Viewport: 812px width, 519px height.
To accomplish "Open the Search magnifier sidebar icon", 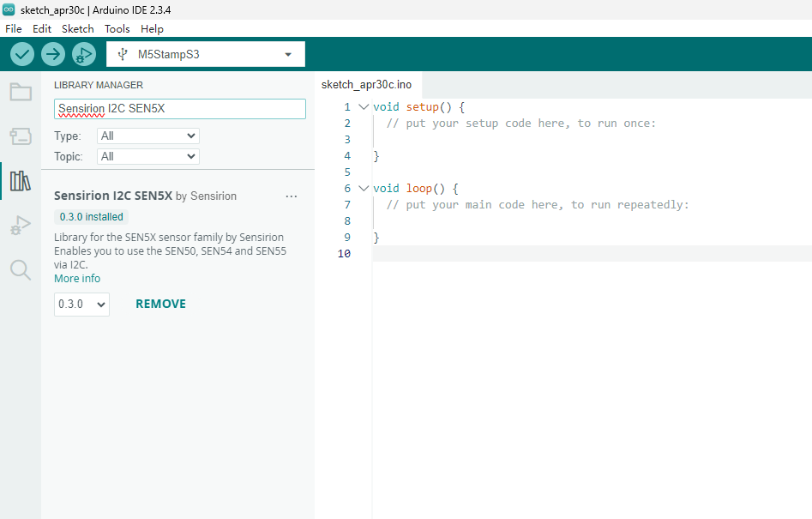I will click(21, 270).
